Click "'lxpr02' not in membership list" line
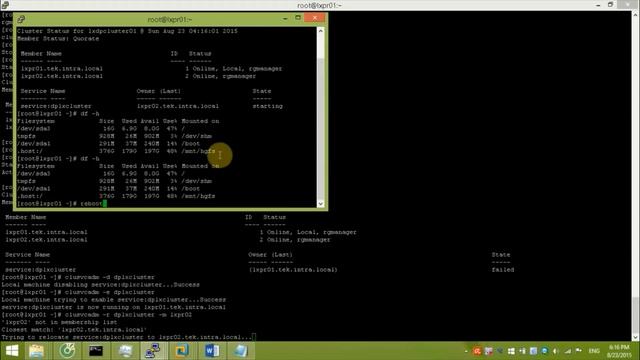640x360 pixels. pyautogui.click(x=59, y=322)
